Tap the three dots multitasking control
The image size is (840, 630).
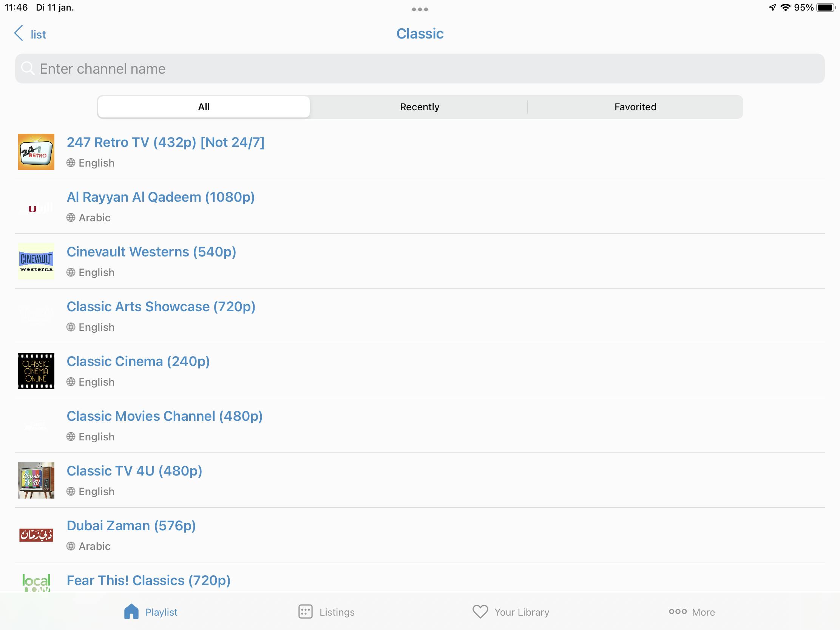point(420,9)
